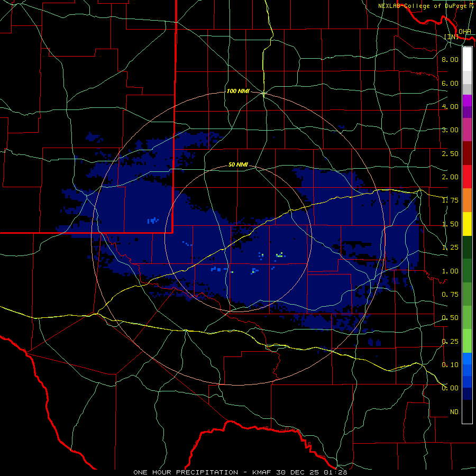The image size is (476, 476).
Task: Select the pink swatch beside 3.00
Action: click(467, 130)
